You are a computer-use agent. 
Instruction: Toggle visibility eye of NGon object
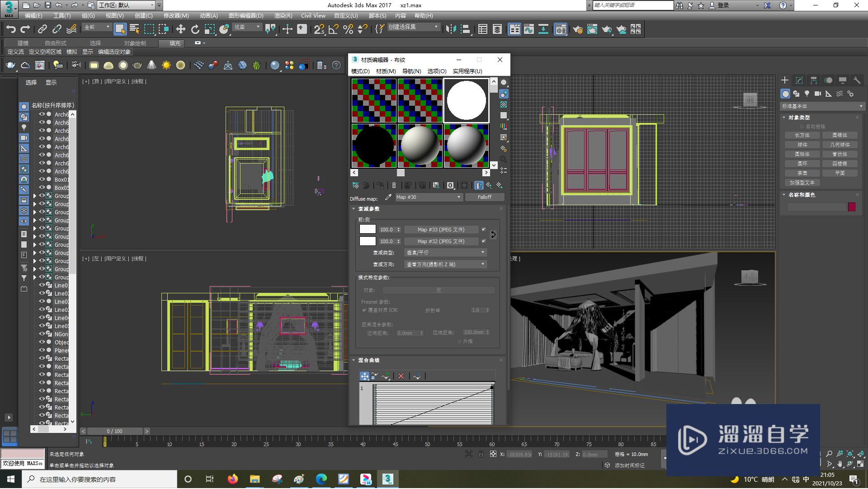click(x=42, y=334)
